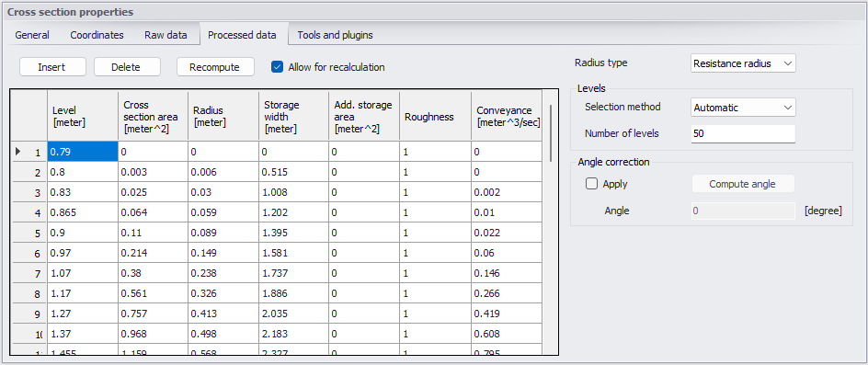Click Level cell 1.37
The height and width of the screenshot is (365, 868).
[x=83, y=334]
